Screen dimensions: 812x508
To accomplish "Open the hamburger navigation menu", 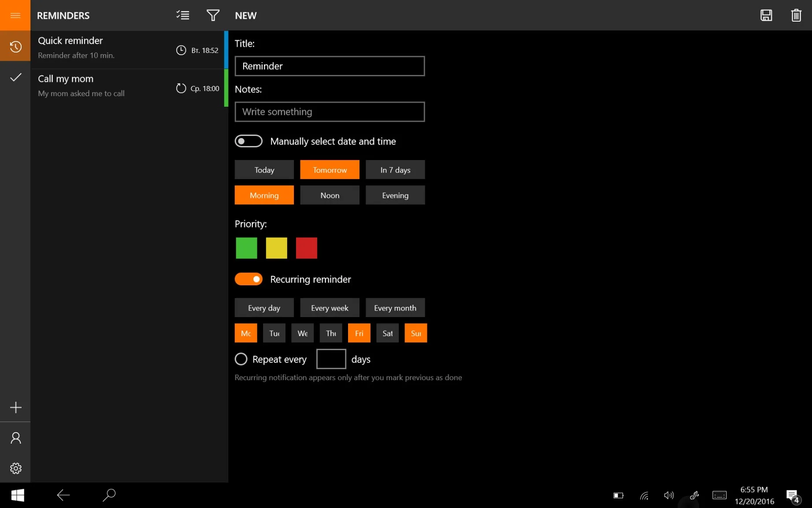I will tap(15, 15).
